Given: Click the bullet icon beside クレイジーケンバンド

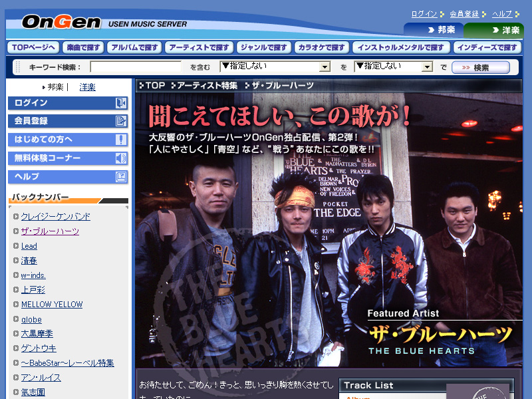Looking at the screenshot, I should (15, 216).
